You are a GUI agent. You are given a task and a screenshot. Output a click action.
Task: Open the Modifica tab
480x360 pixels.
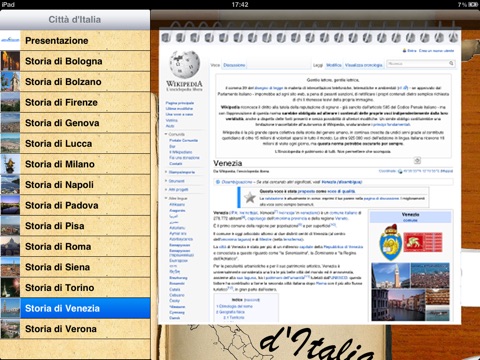point(334,65)
